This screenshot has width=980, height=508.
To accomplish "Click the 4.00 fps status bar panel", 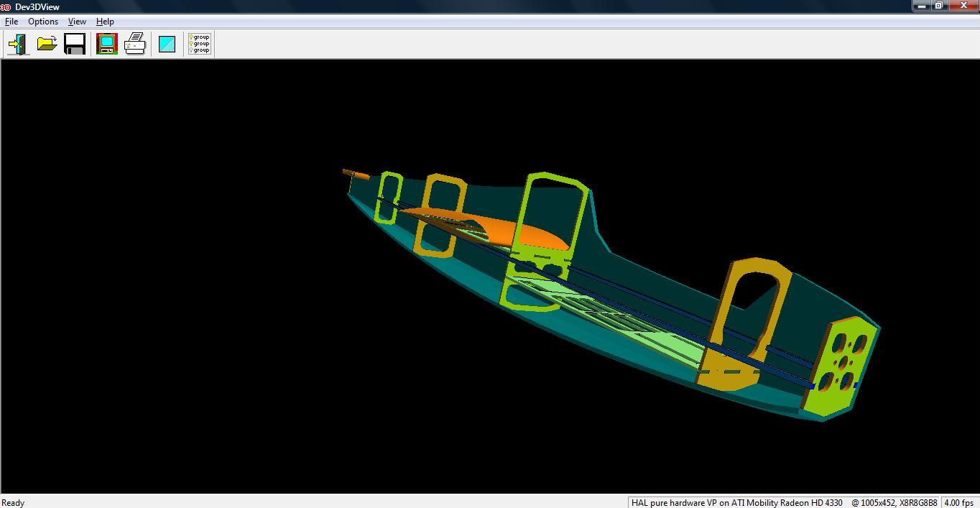I will point(958,502).
